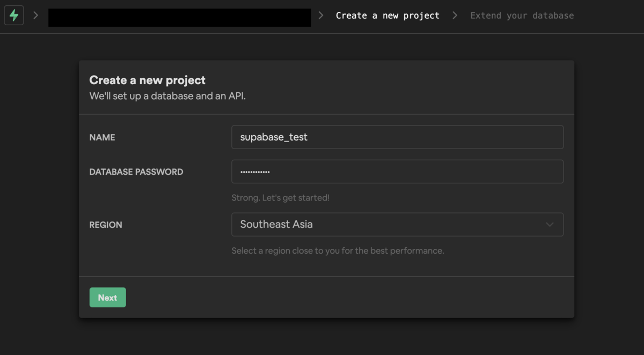Go to the 'Extend your database' step

(x=522, y=16)
